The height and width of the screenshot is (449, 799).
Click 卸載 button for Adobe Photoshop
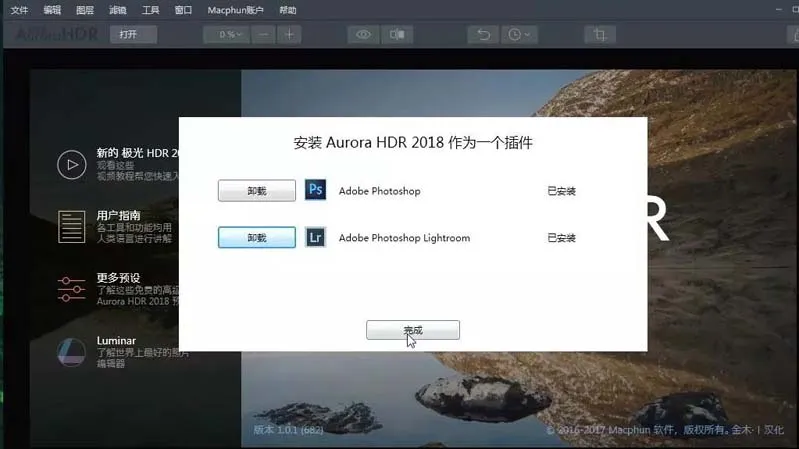pyautogui.click(x=257, y=191)
